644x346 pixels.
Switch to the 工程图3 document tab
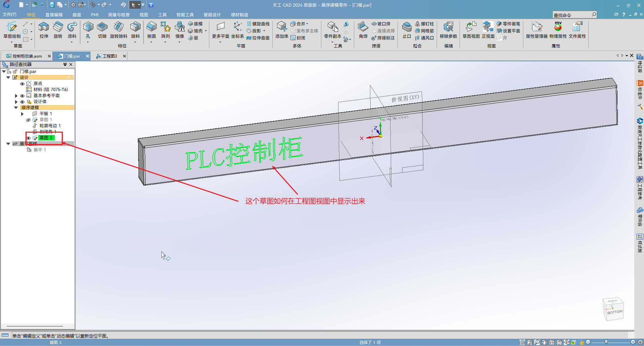(109, 56)
